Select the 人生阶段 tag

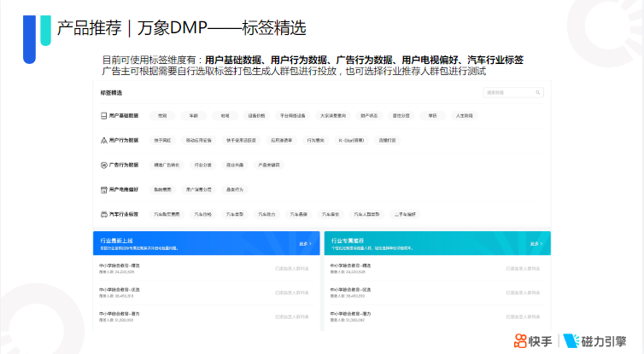pos(464,116)
